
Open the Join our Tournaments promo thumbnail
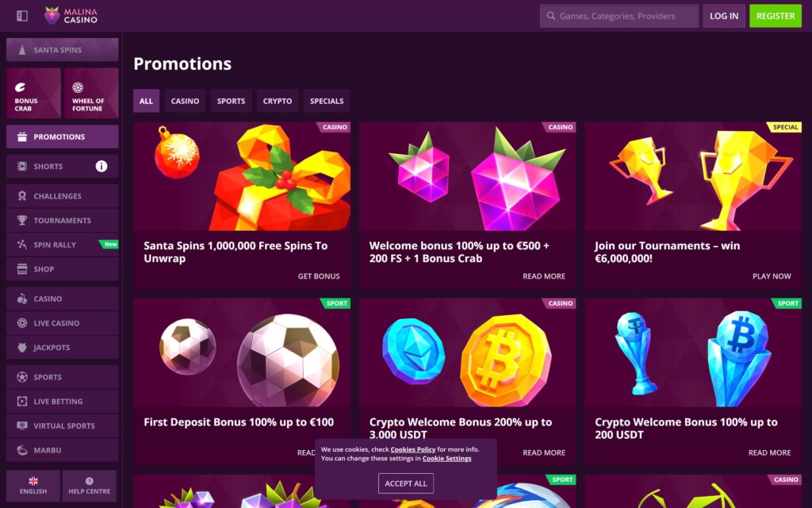coord(693,176)
